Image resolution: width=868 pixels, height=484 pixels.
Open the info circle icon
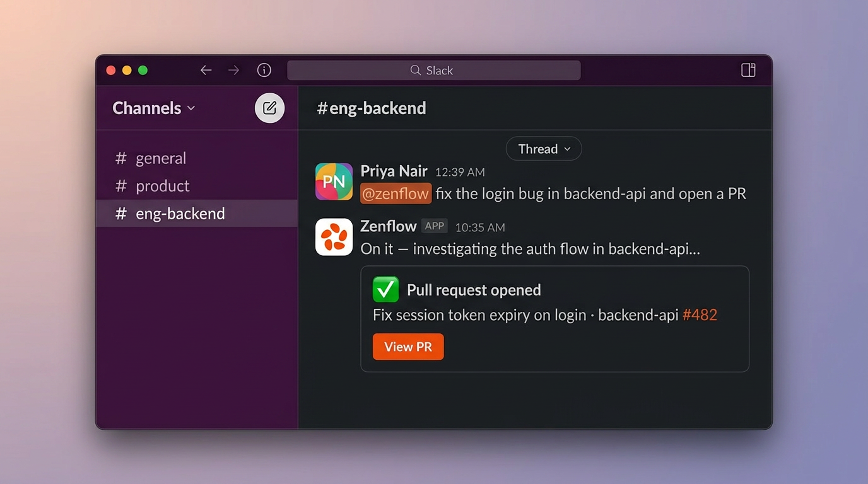(264, 70)
